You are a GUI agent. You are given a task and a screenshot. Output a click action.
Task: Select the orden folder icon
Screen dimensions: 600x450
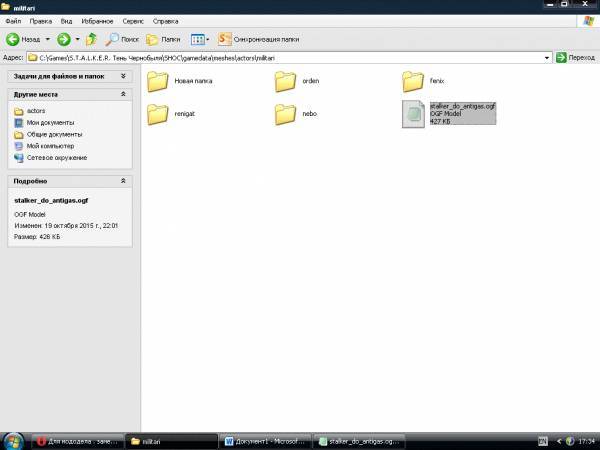tap(286, 81)
